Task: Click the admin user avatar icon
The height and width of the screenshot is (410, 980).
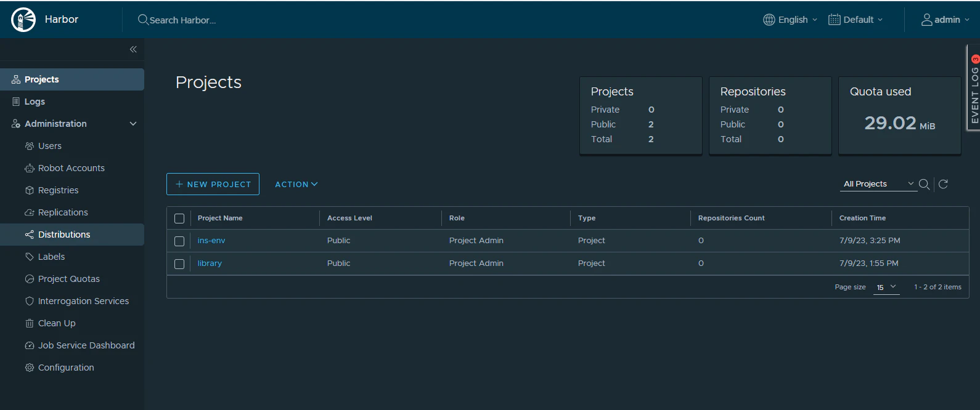Action: [x=927, y=20]
